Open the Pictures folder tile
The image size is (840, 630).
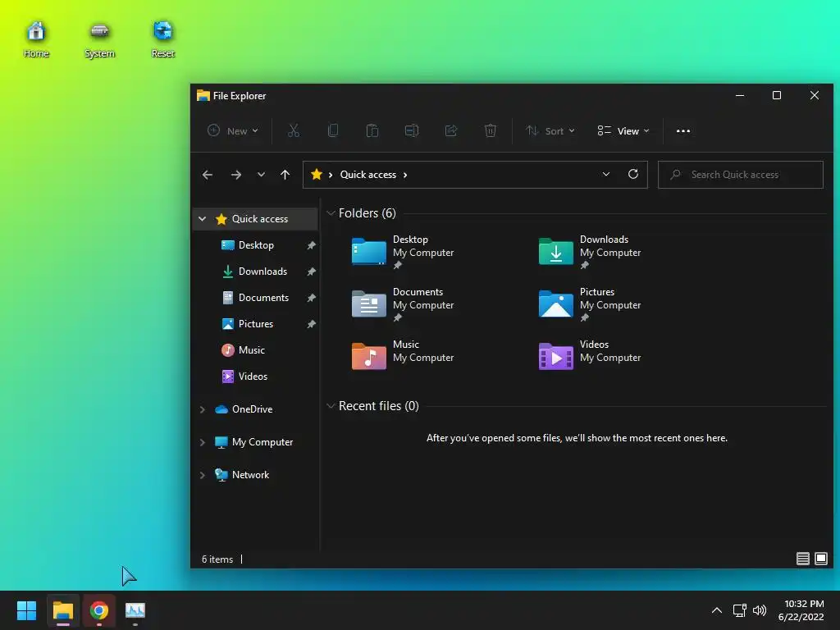click(590, 304)
